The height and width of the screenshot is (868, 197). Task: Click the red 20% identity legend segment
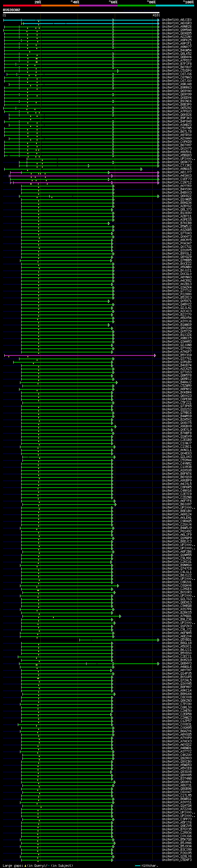click(x=22, y=6)
